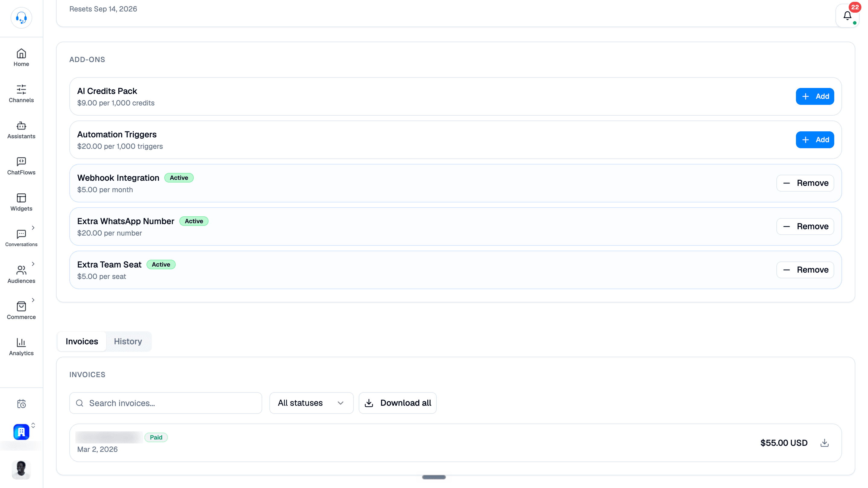Click the Extra Team Seat Active badge
Viewport: 868px width, 488px height.
(161, 264)
